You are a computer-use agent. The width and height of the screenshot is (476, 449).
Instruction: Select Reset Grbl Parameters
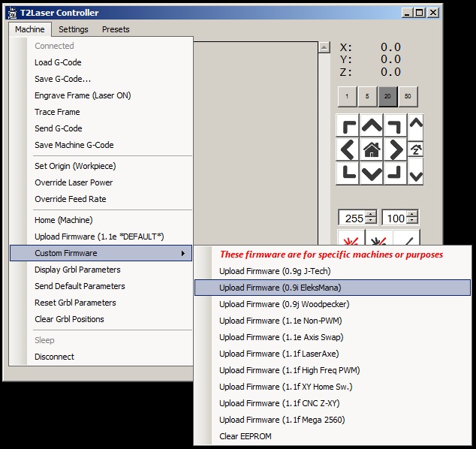(101, 303)
